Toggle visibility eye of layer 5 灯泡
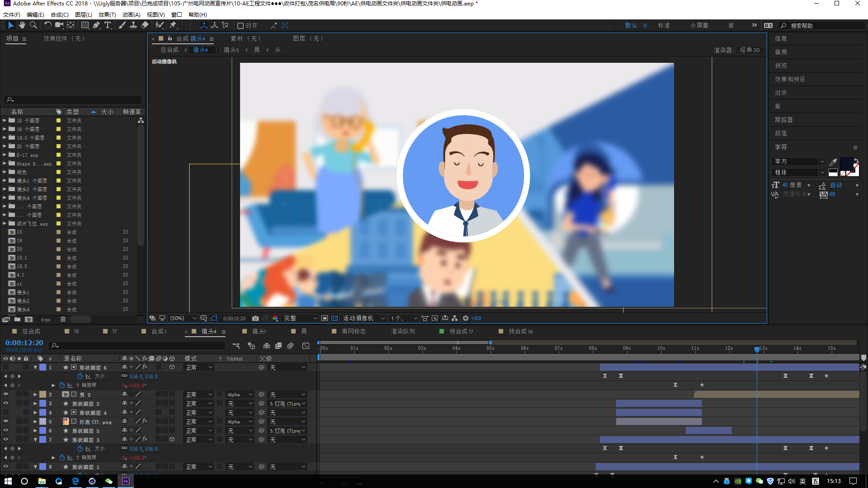This screenshot has height=488, width=868. pyautogui.click(x=6, y=421)
